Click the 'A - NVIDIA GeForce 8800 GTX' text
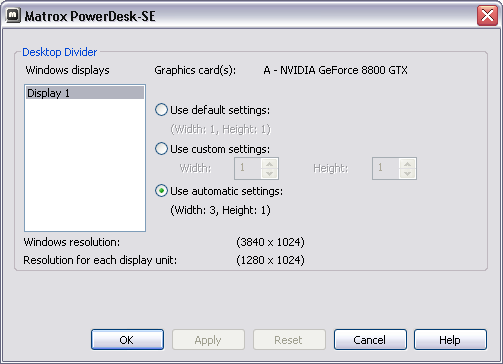503x364 pixels. pyautogui.click(x=335, y=70)
